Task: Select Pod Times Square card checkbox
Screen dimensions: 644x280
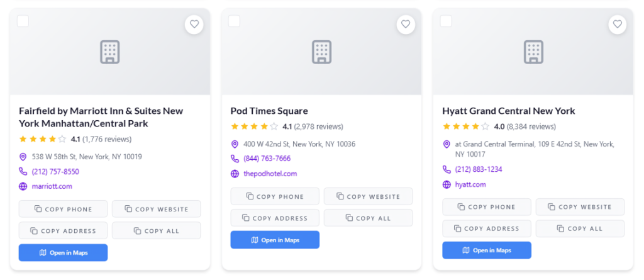Action: click(x=234, y=21)
